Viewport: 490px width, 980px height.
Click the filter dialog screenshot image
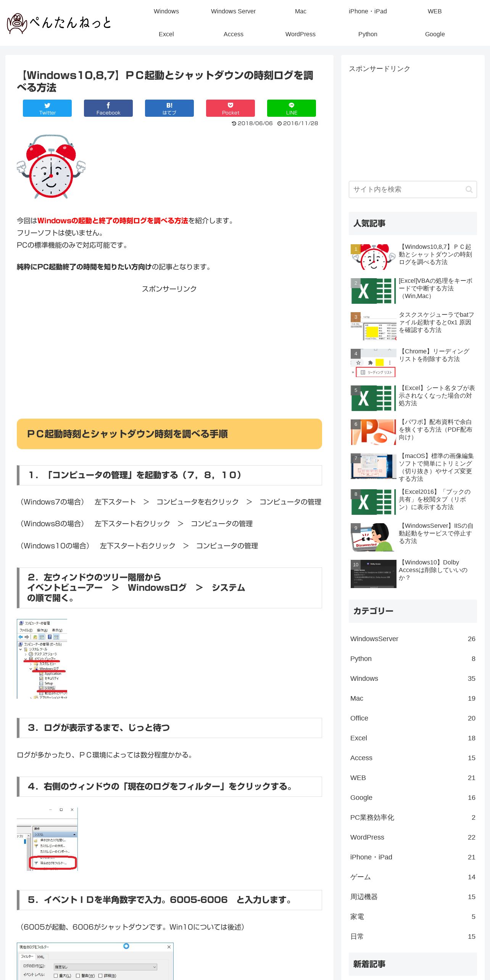[x=95, y=961]
